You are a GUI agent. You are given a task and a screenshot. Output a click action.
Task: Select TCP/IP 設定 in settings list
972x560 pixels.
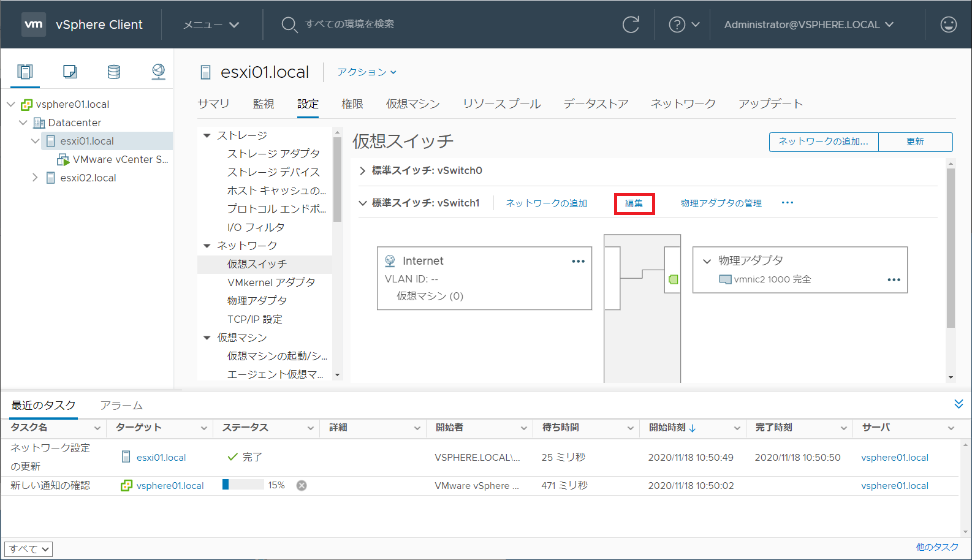pos(255,319)
